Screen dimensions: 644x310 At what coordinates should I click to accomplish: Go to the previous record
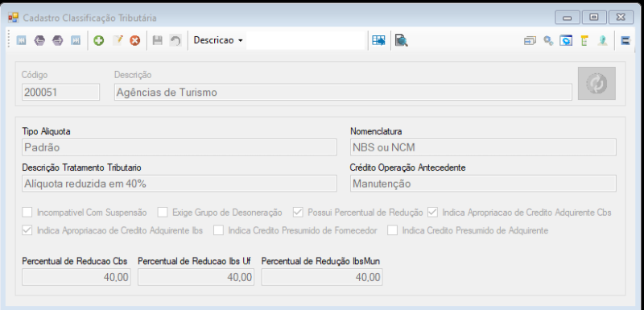coord(39,40)
